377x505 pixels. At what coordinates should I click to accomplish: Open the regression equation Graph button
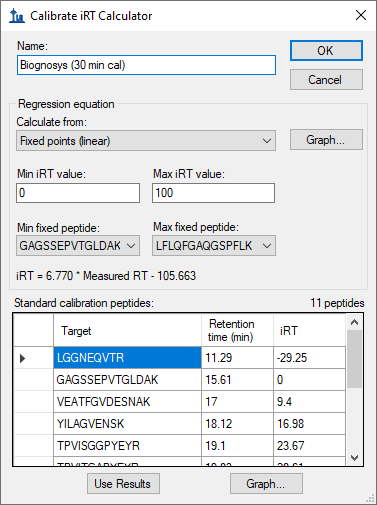[326, 140]
